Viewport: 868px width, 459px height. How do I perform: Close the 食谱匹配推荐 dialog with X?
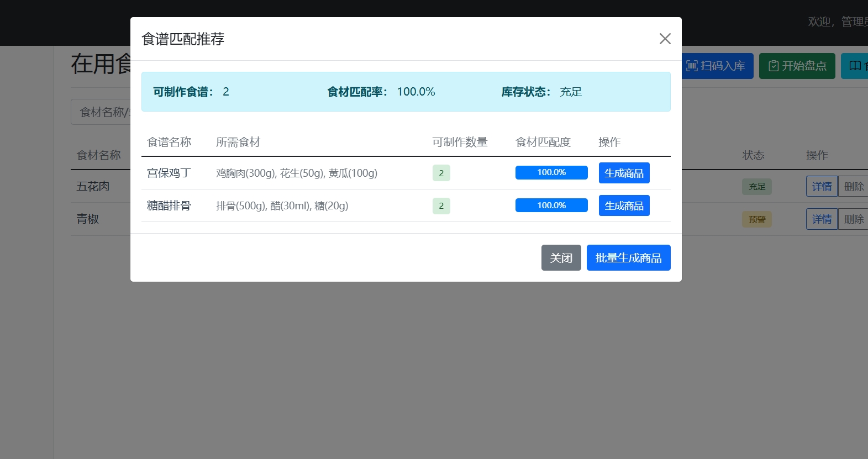click(x=665, y=39)
